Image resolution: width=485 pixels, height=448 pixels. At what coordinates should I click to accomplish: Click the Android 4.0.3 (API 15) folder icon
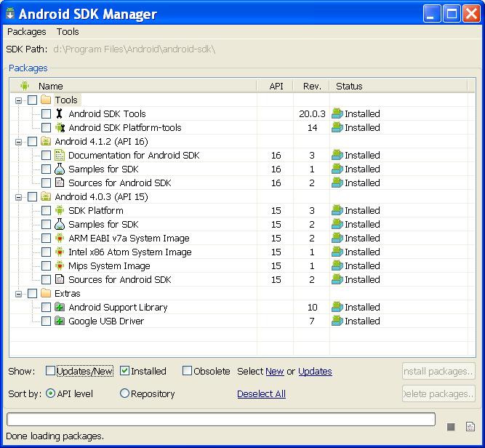click(x=46, y=196)
